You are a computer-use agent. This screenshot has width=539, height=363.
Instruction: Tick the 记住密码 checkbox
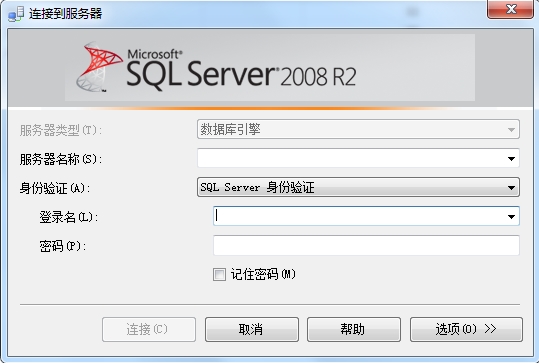(219, 275)
